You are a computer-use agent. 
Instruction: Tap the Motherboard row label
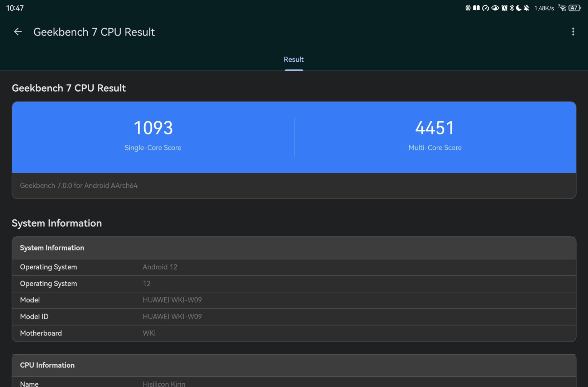[41, 333]
